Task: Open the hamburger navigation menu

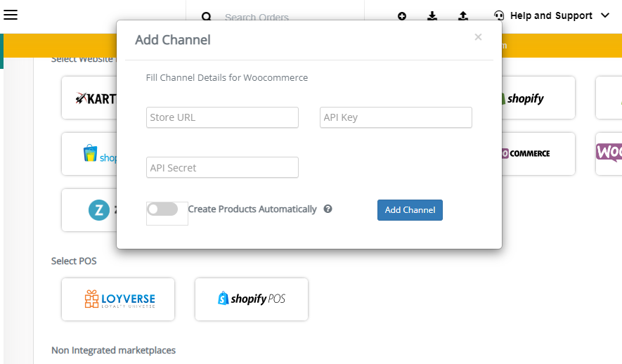Action: (x=11, y=15)
